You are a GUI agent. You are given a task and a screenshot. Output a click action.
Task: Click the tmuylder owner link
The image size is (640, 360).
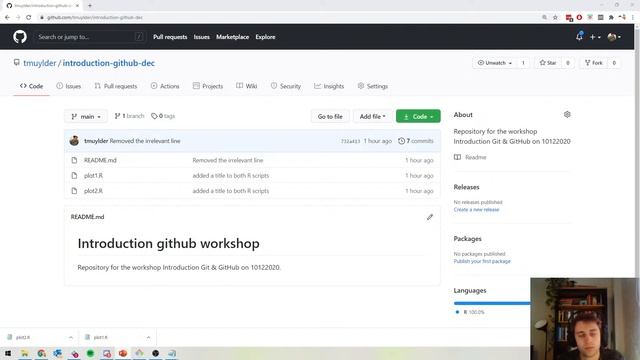pyautogui.click(x=40, y=63)
